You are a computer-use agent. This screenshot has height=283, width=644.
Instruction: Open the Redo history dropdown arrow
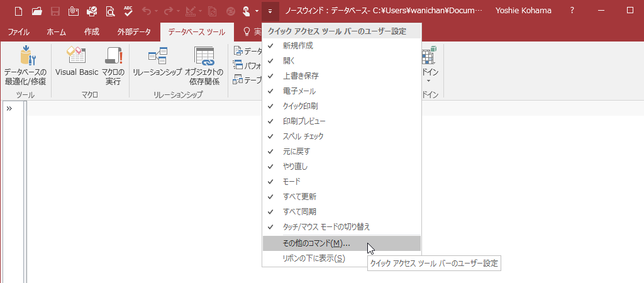178,11
